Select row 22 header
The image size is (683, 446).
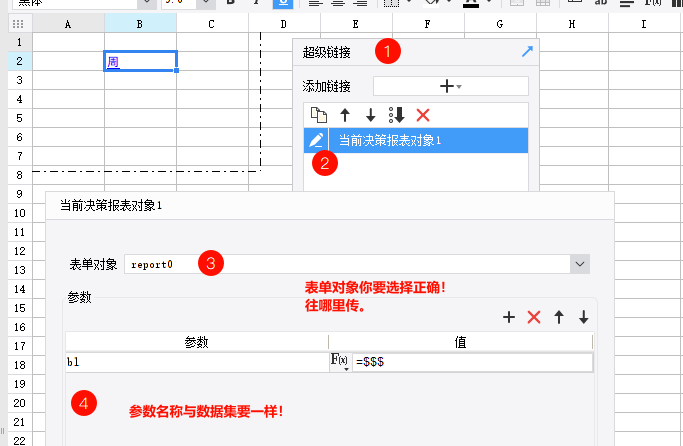tap(20, 440)
